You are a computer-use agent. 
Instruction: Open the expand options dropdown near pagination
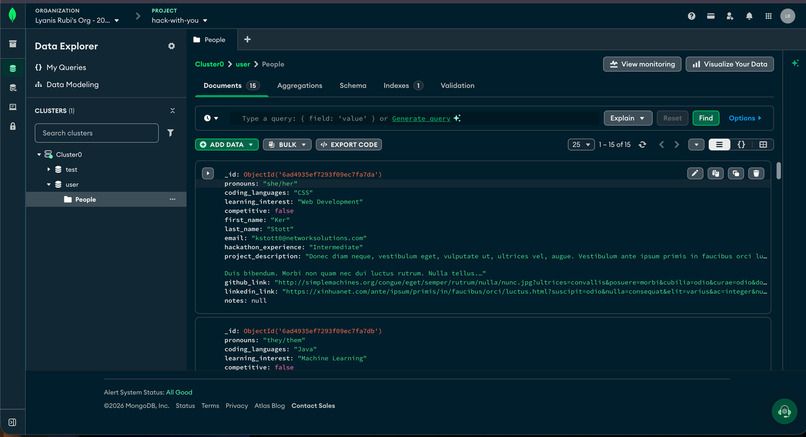click(696, 144)
